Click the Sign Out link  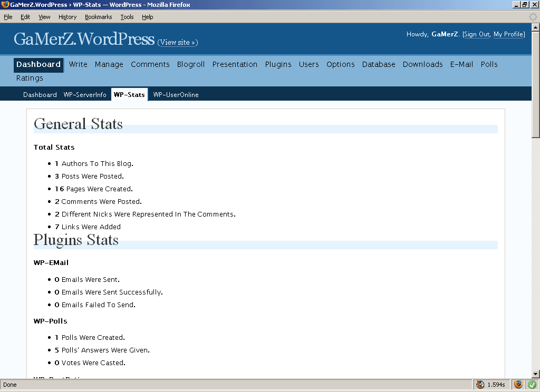click(477, 34)
